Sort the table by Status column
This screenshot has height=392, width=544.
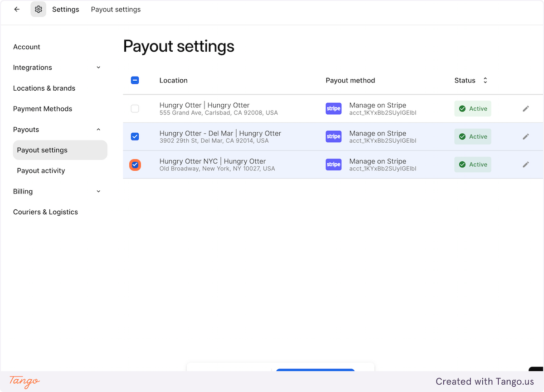pyautogui.click(x=485, y=80)
